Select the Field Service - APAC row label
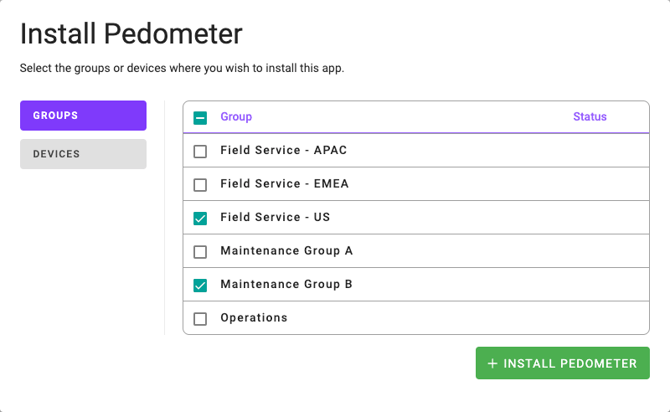Image resolution: width=670 pixels, height=412 pixels. coord(283,150)
